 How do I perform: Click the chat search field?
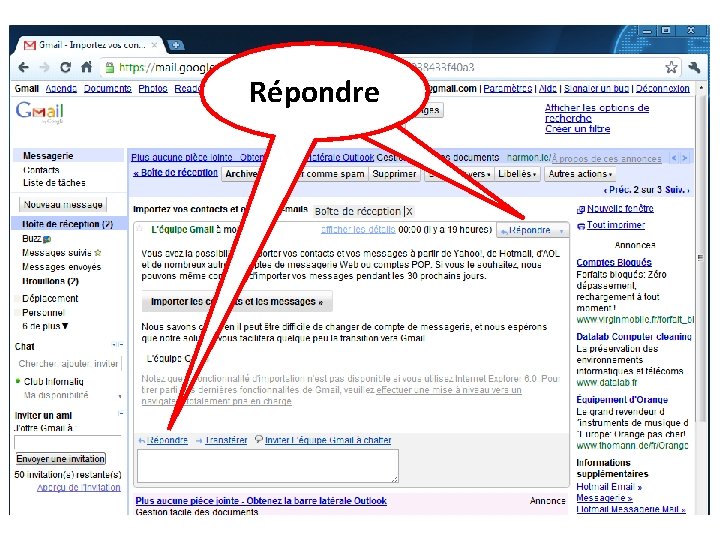[68, 364]
